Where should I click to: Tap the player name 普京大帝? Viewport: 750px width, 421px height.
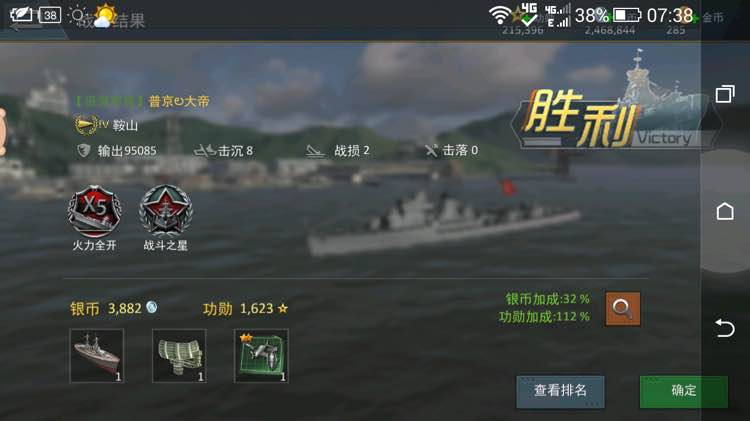179,101
